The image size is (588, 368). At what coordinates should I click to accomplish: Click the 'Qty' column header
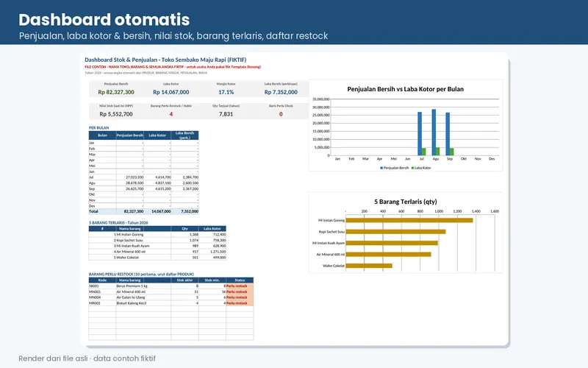[185, 228]
